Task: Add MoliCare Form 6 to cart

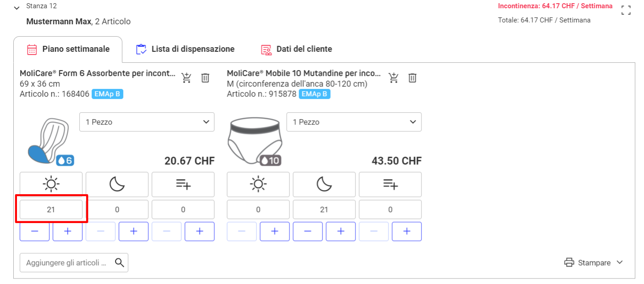Action: (186, 78)
